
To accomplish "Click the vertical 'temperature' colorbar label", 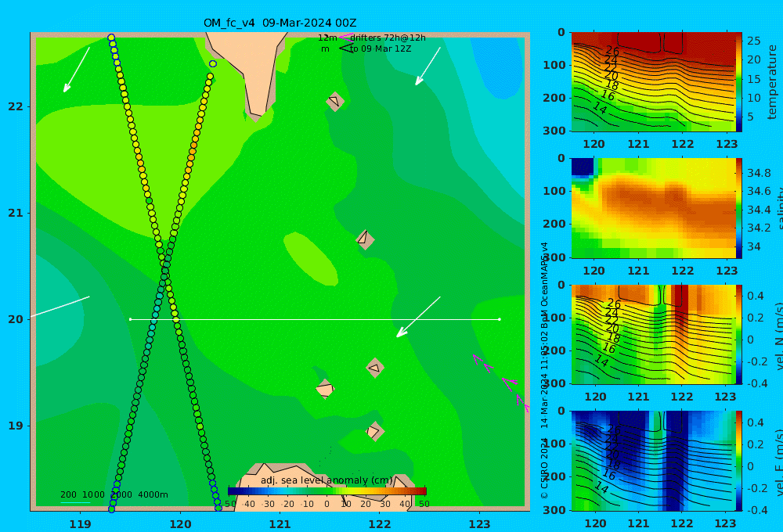I will pyautogui.click(x=772, y=82).
